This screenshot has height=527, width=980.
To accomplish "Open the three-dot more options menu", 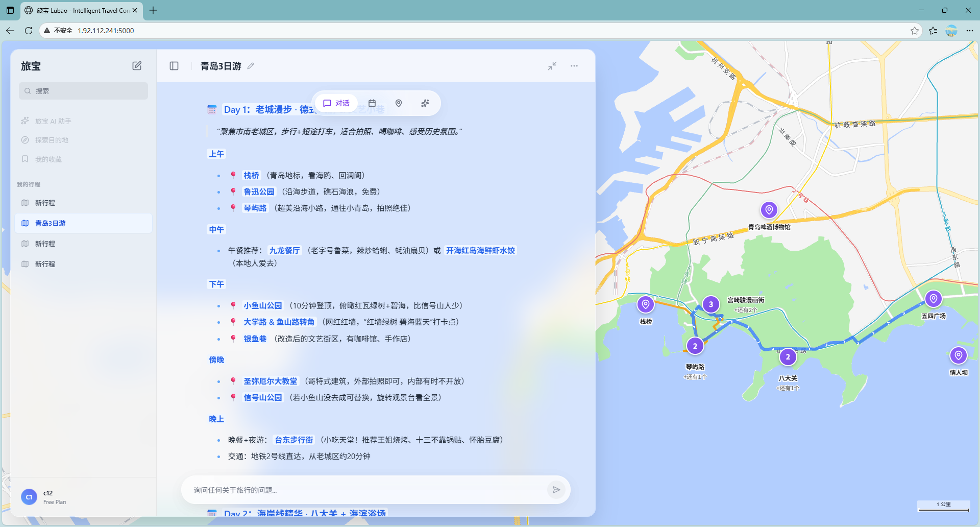I will coord(574,66).
